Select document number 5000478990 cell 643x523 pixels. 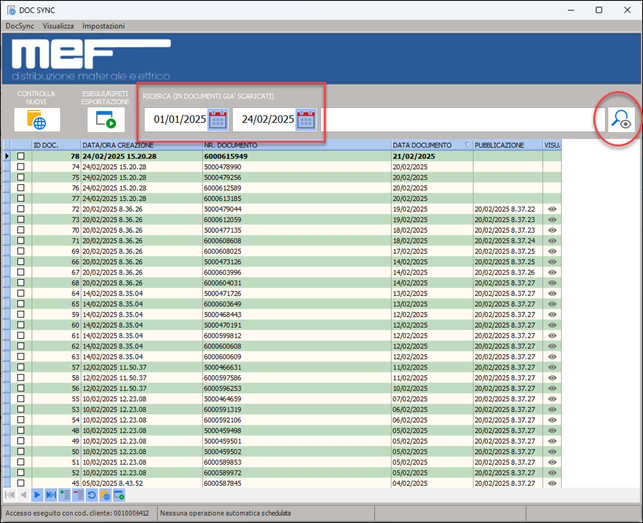(x=297, y=167)
